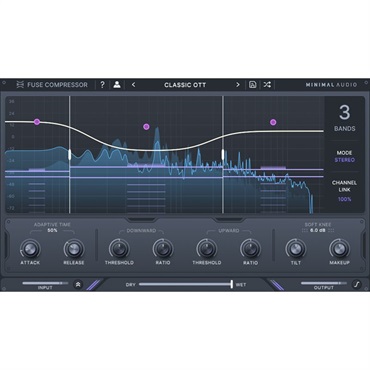
Task: Switch the Mode STEREO setting
Action: point(344,160)
